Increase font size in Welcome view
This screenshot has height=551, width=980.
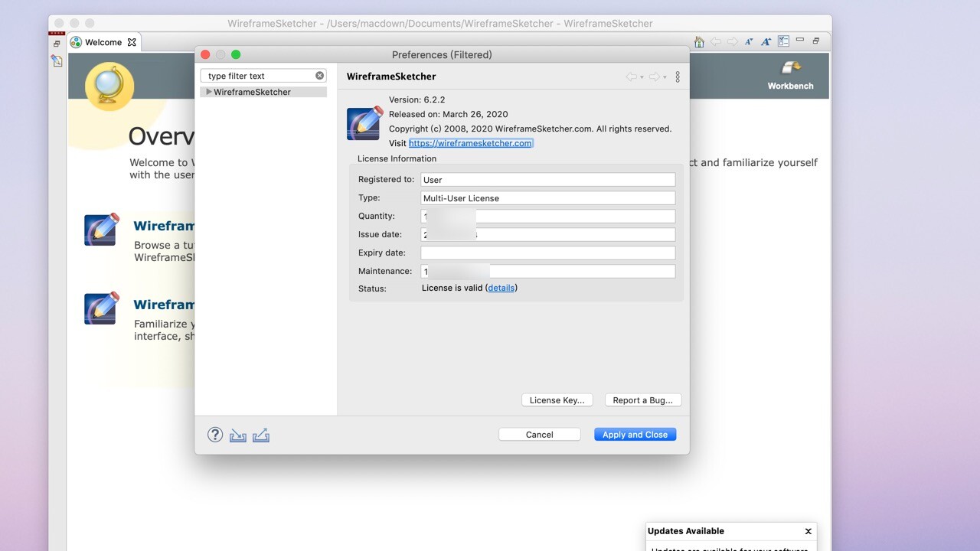coord(766,42)
